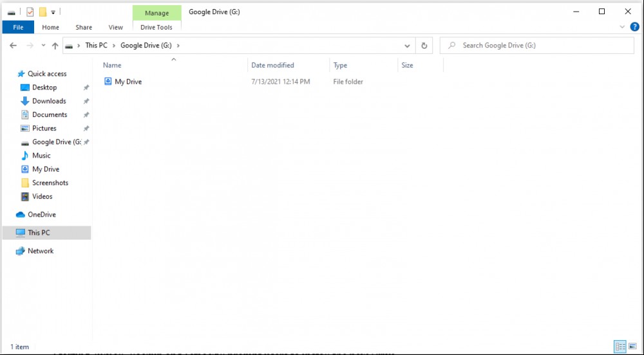The width and height of the screenshot is (644, 355).
Task: Open the Recent locations dropdown
Action: 43,46
